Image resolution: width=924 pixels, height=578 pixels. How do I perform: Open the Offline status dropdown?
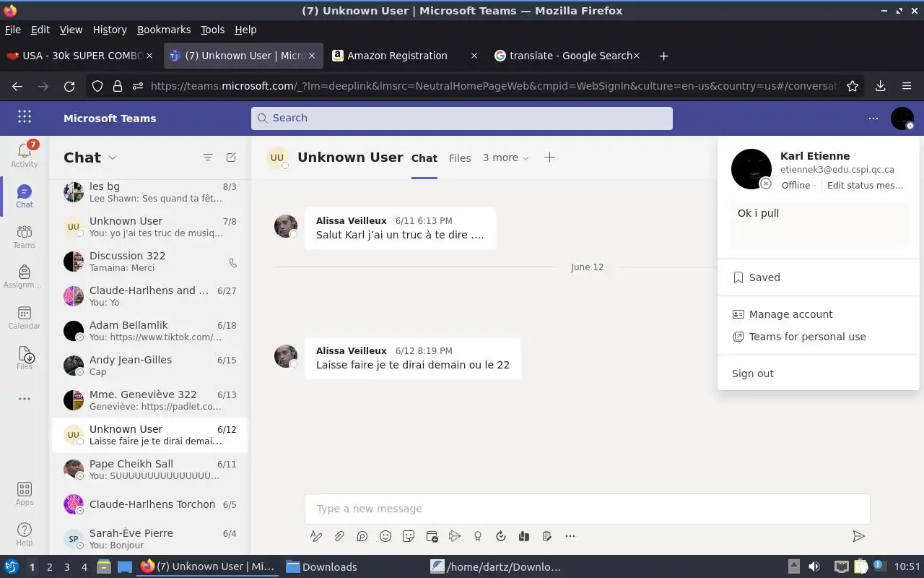tap(798, 185)
